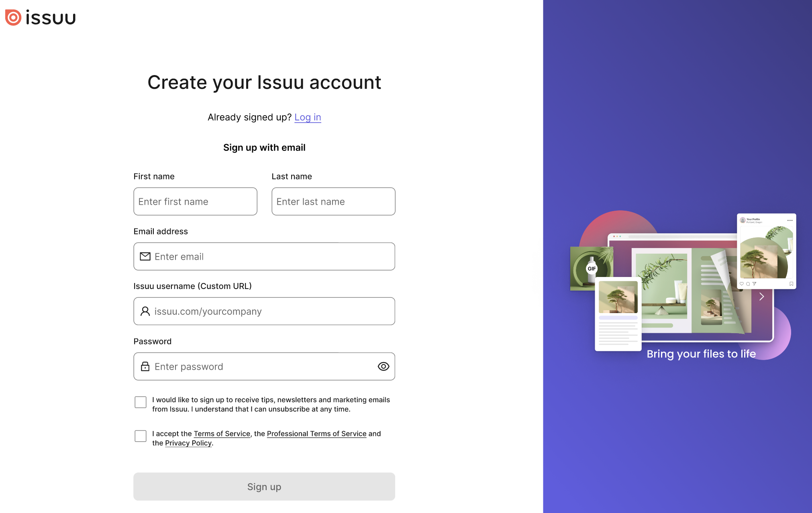Click the document page thumbnail with tree

pyautogui.click(x=618, y=314)
